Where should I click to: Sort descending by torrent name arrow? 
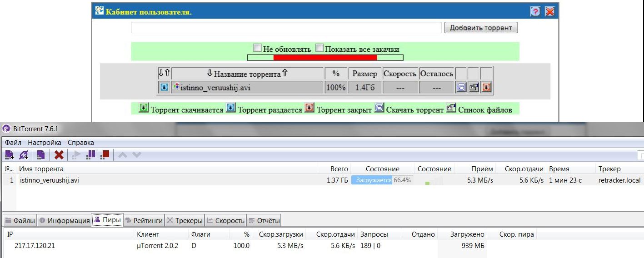click(210, 73)
